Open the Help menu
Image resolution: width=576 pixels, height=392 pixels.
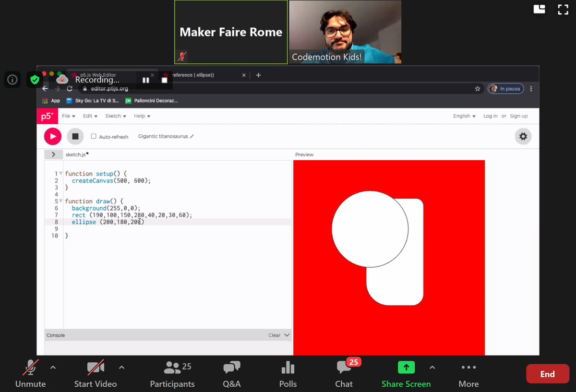tap(142, 116)
